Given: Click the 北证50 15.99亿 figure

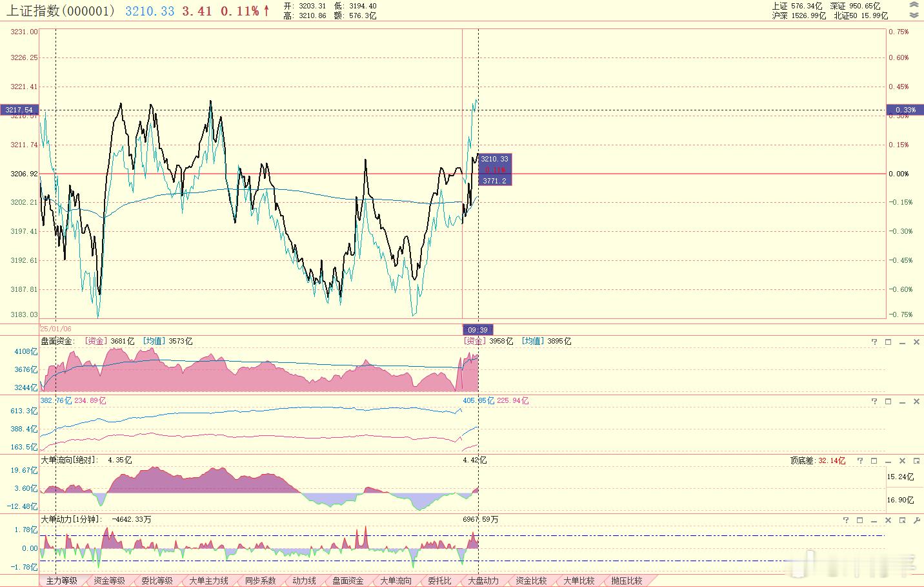Looking at the screenshot, I should tap(861, 15).
